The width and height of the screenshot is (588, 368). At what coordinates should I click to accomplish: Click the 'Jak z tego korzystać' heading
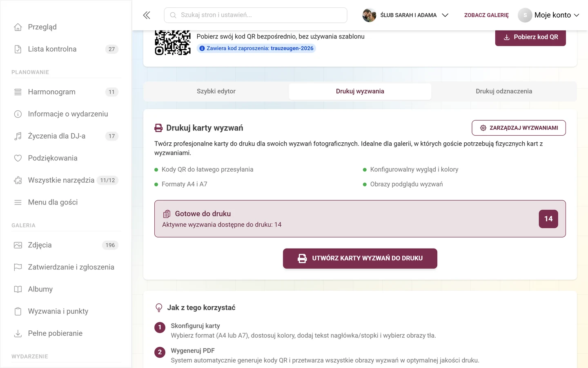coord(201,307)
